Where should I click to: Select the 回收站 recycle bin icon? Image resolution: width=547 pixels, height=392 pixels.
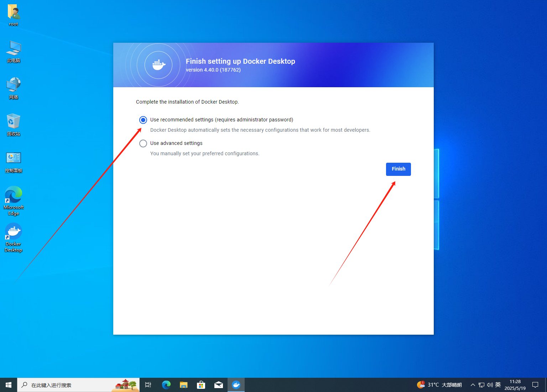point(14,125)
